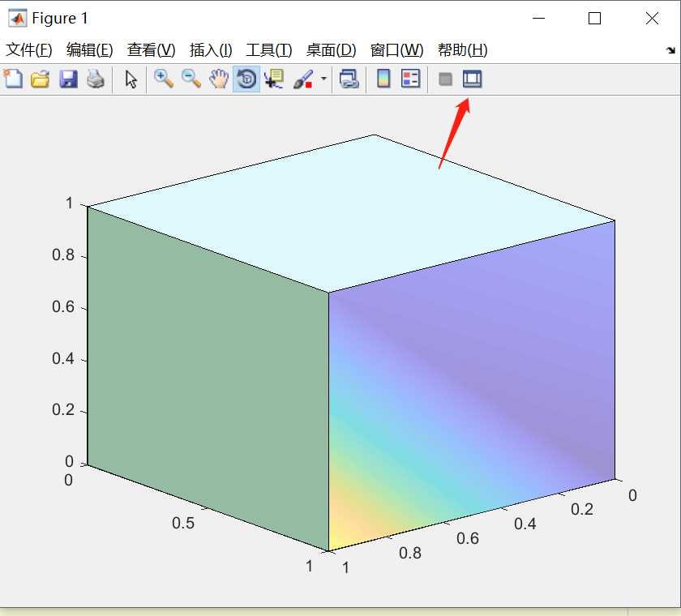This screenshot has height=616, width=681.
Task: Open the 编辑(E) menu
Action: pos(90,50)
